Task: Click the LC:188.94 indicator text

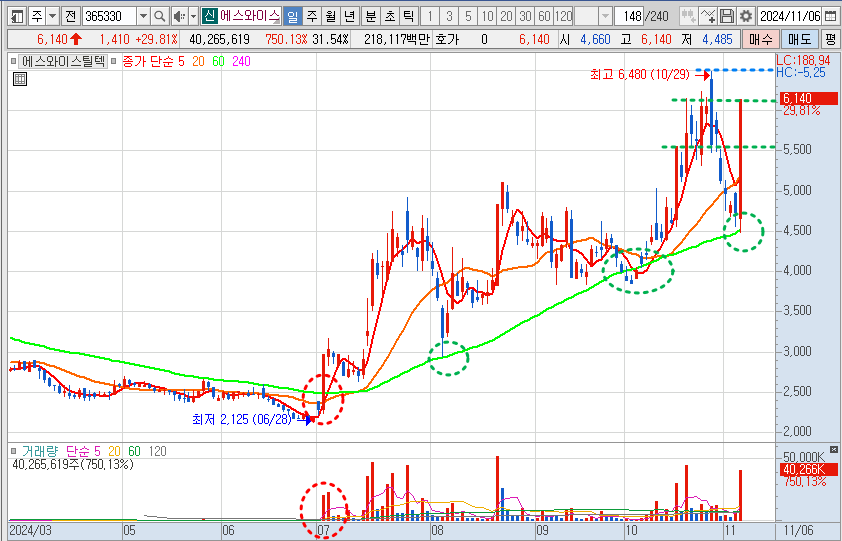Action: (803, 60)
